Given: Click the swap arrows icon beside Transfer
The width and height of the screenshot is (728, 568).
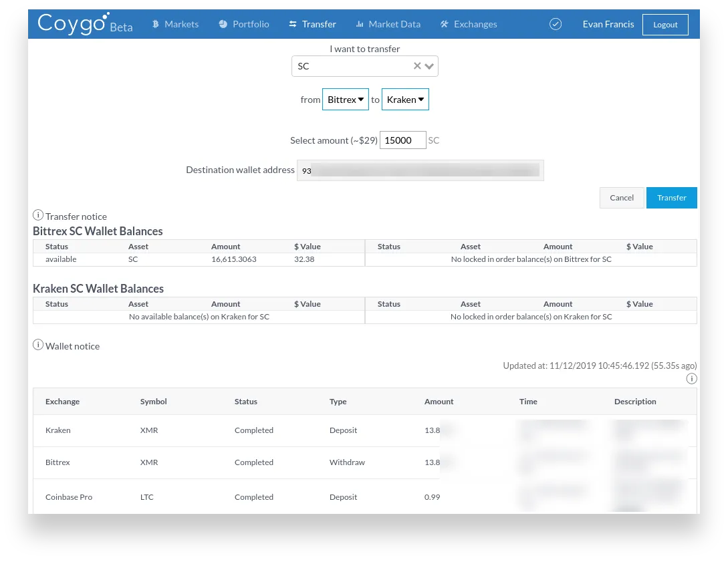Looking at the screenshot, I should pos(293,24).
